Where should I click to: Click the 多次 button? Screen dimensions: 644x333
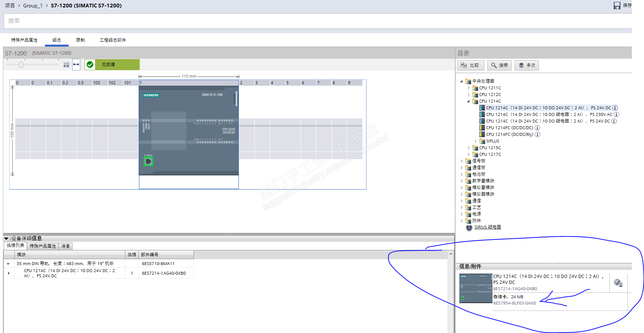click(x=527, y=65)
